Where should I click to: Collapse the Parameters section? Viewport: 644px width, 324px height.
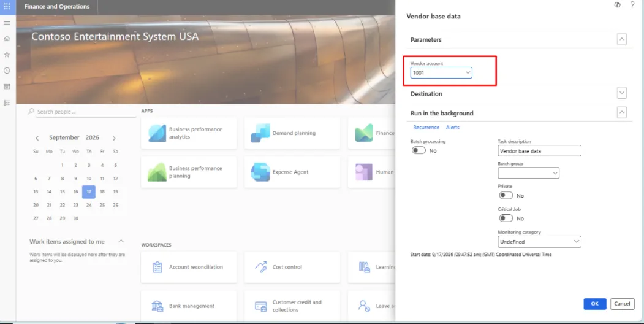[622, 39]
